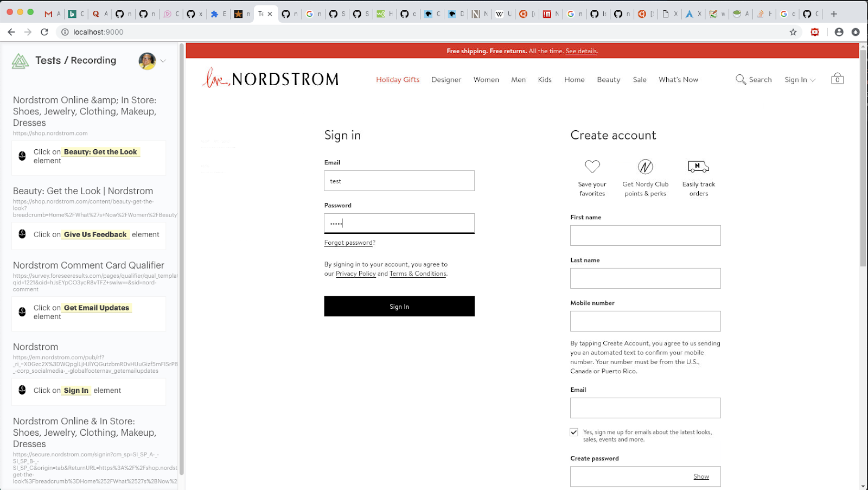Open the Stack Overflow browser tab

(x=761, y=14)
